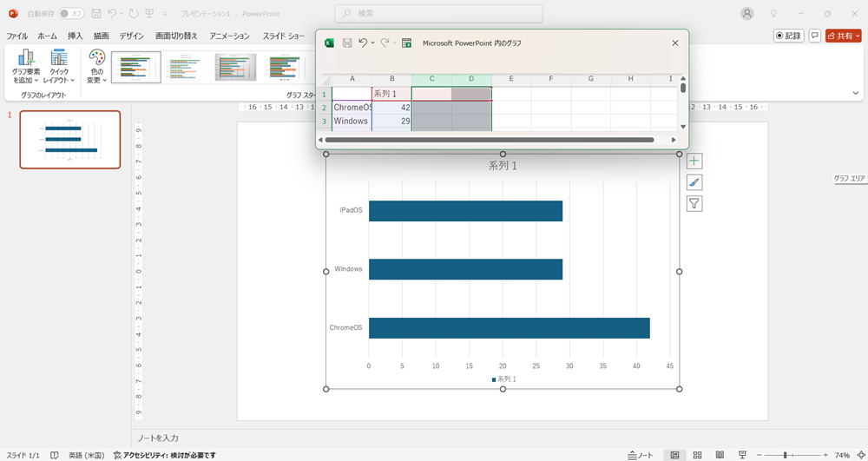Screen dimensions: 868x461
Task: Click the ノートを入力 notes area
Action: click(158, 438)
